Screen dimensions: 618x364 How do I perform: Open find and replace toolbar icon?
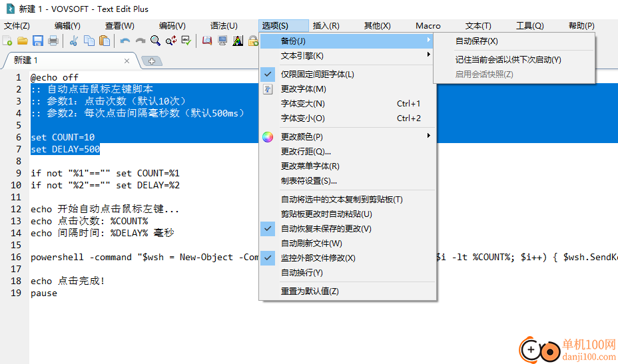click(x=171, y=40)
